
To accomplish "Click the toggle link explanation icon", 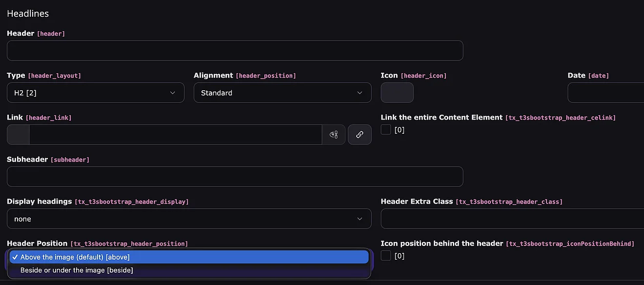I will 334,135.
